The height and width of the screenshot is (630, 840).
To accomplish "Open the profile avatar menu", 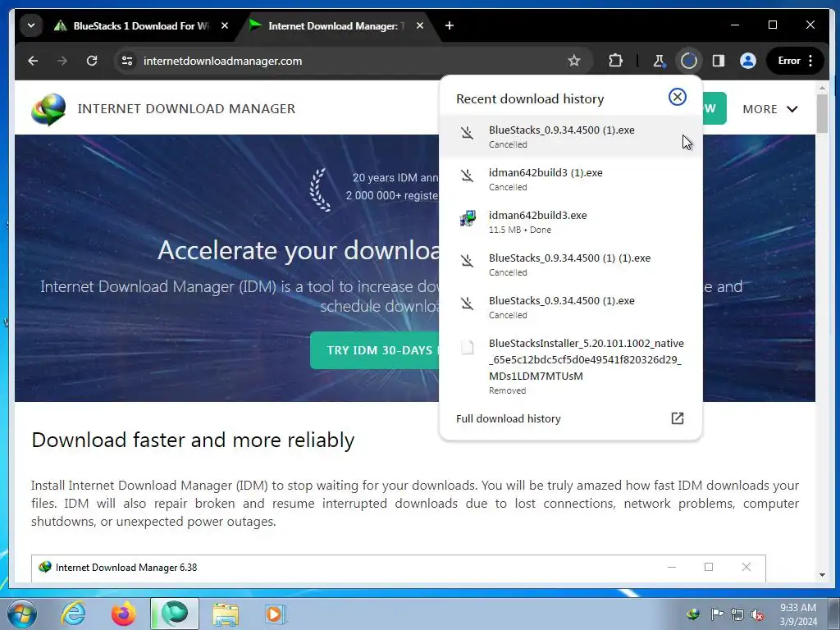I will coord(748,61).
